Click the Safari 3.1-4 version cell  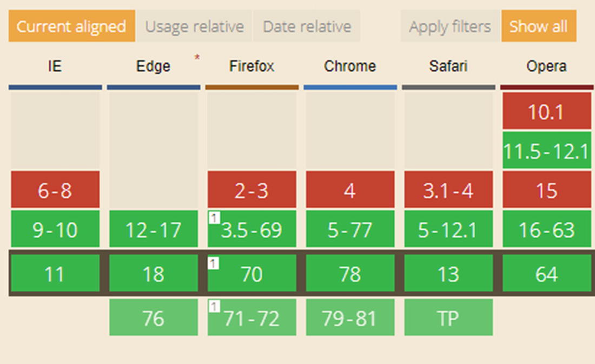click(x=448, y=190)
